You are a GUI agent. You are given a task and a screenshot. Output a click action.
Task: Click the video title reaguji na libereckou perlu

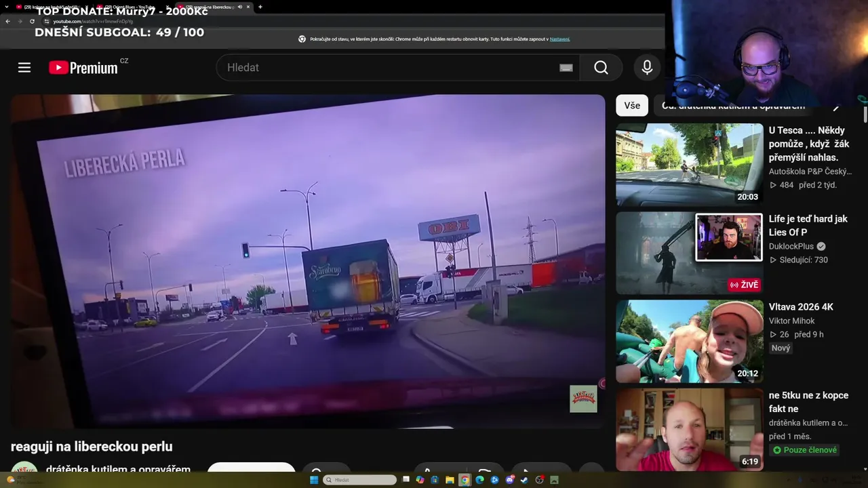point(92,447)
